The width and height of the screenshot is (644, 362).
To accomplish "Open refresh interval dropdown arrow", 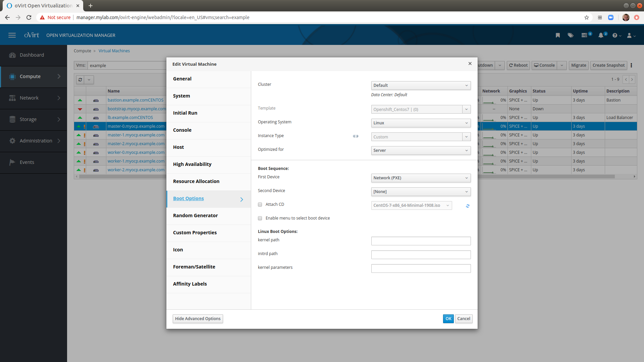I will click(89, 80).
